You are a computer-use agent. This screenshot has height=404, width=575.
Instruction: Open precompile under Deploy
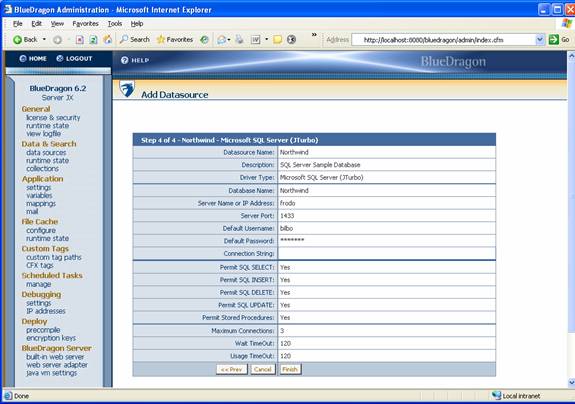point(43,330)
